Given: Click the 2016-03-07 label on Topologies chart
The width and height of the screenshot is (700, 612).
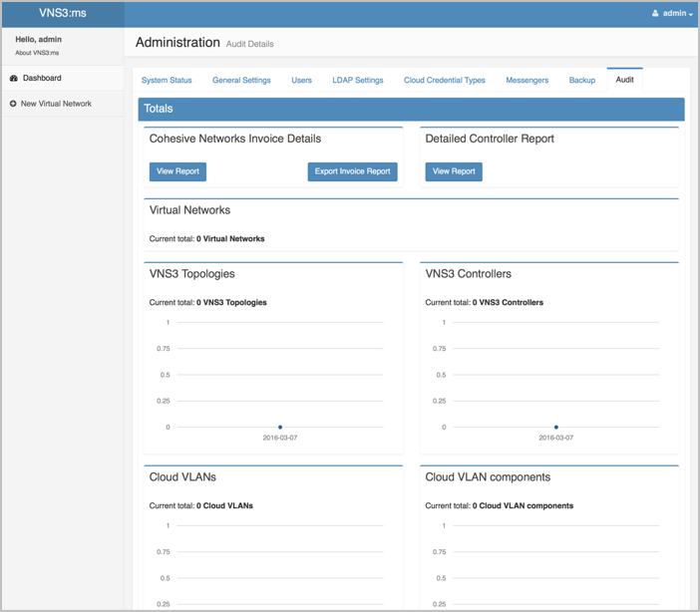Looking at the screenshot, I should pyautogui.click(x=280, y=438).
